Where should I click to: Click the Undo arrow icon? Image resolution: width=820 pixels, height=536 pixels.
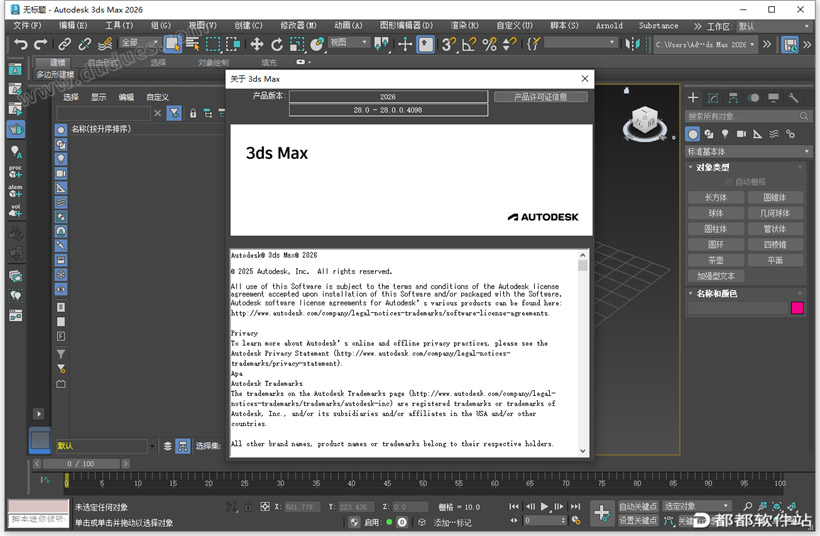[x=21, y=44]
